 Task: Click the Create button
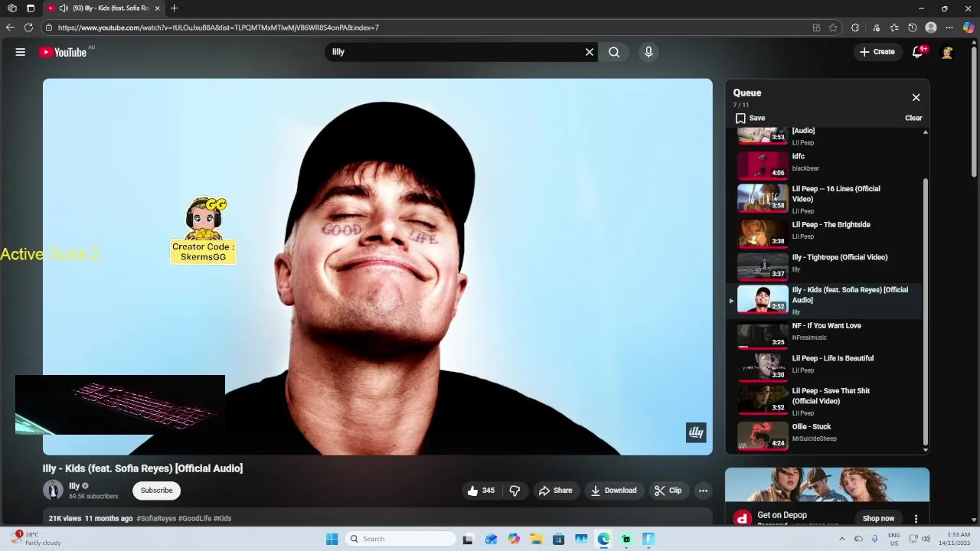[877, 52]
